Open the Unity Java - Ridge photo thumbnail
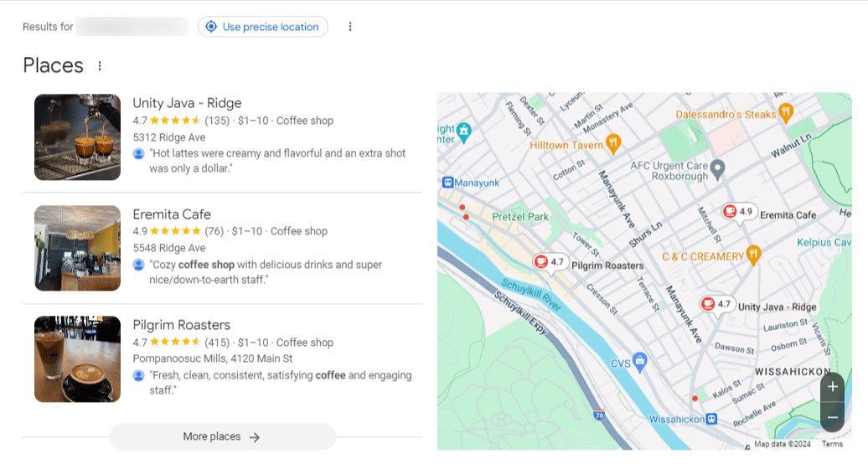This screenshot has height=464, width=868. pos(77,137)
